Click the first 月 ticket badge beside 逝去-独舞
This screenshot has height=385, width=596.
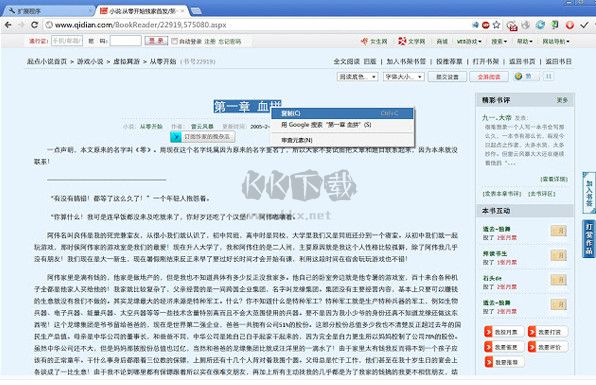click(558, 231)
